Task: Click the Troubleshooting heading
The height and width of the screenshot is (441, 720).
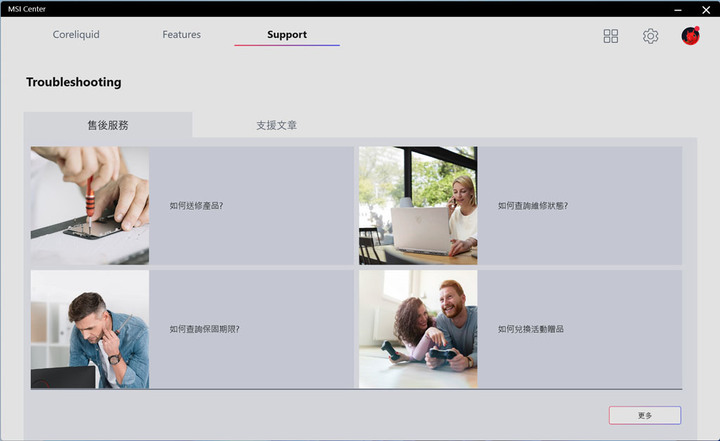Action: pyautogui.click(x=74, y=82)
